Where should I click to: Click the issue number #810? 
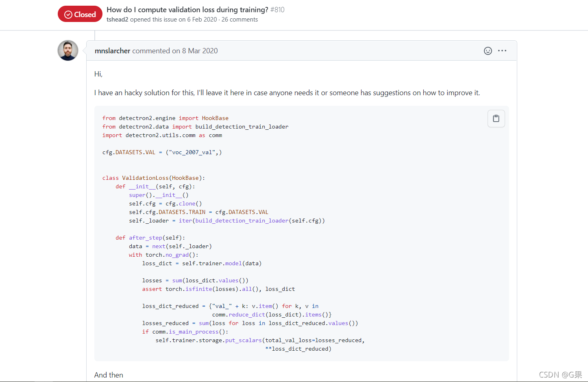[x=277, y=9]
